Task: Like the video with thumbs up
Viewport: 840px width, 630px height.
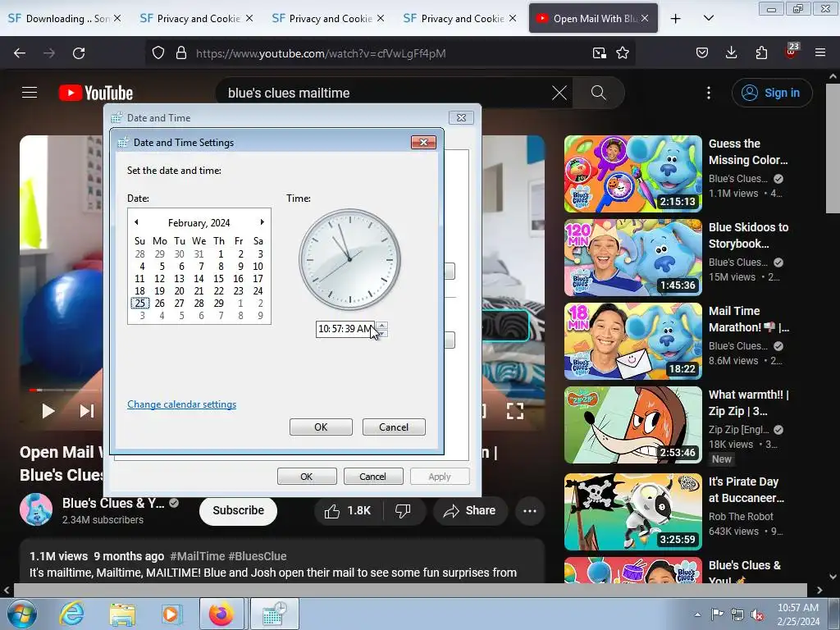Action: [348, 510]
